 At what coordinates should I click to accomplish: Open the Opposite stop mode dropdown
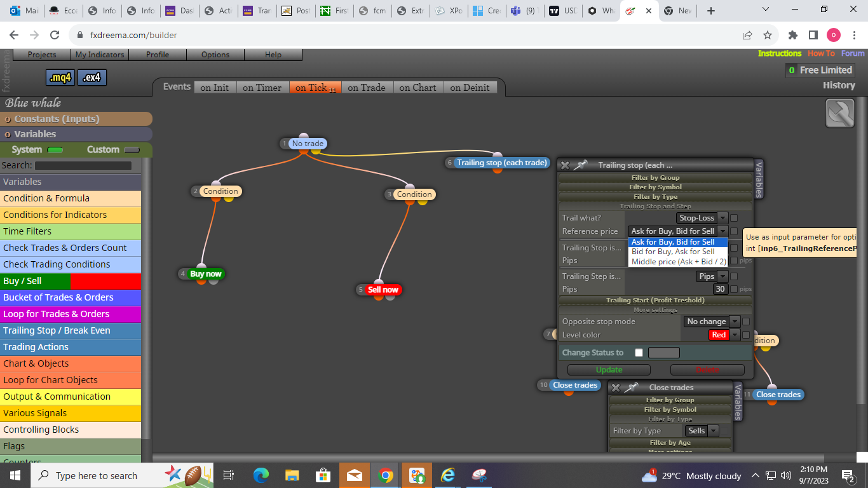pos(712,322)
